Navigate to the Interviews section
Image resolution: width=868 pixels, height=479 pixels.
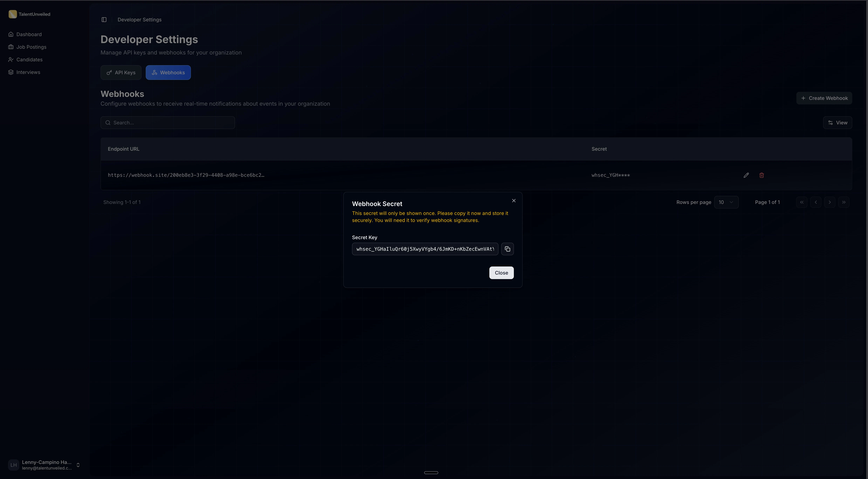28,72
